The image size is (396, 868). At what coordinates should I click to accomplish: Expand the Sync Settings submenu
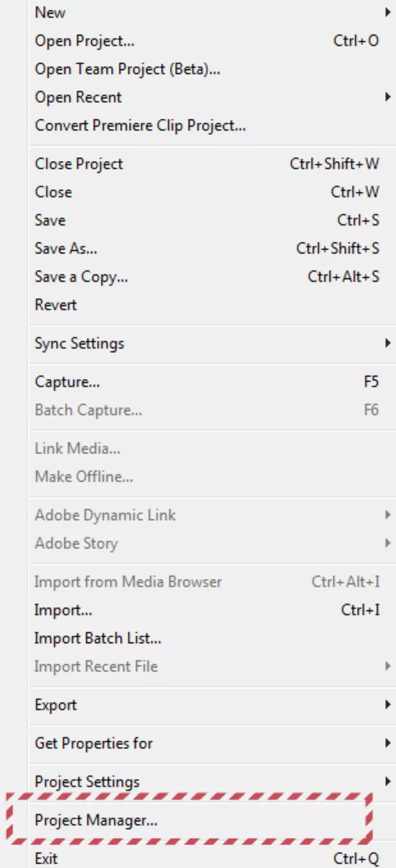80,343
